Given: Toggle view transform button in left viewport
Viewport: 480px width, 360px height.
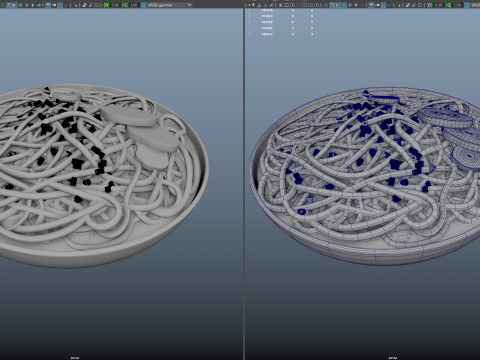Looking at the screenshot, I should 143,5.
